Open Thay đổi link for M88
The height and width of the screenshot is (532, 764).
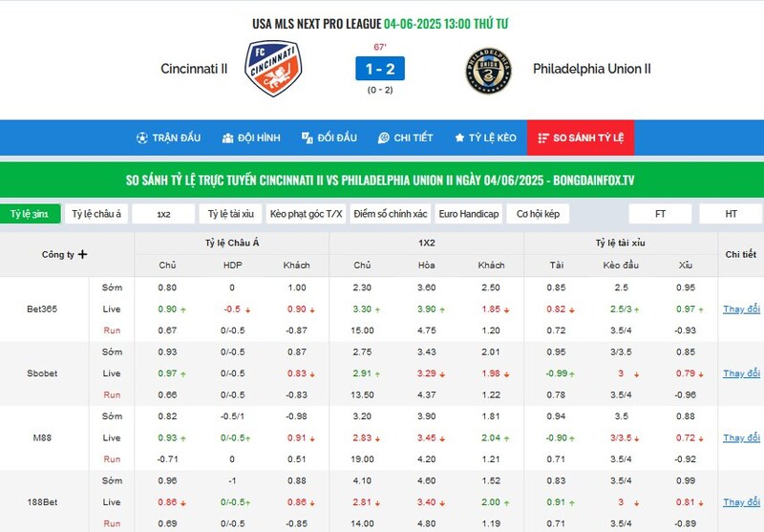click(x=741, y=437)
